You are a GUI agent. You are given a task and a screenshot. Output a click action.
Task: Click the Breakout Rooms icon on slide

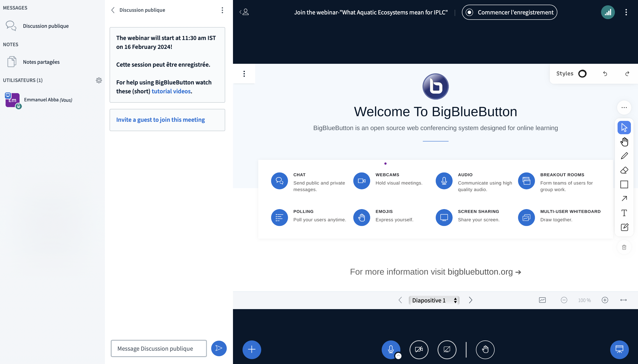(526, 181)
